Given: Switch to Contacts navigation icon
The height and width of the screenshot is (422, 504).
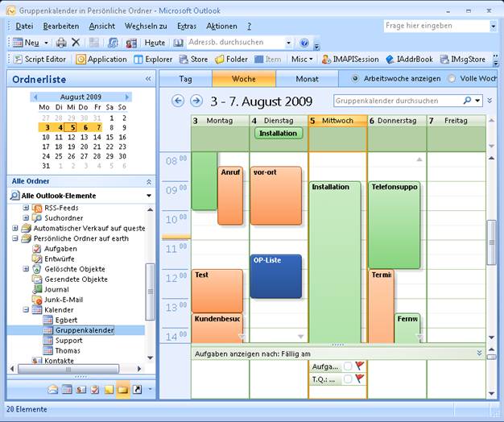Looking at the screenshot, I should pos(81,390).
